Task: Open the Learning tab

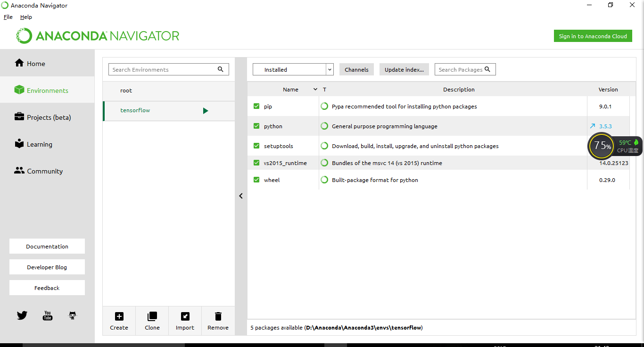Action: point(47,144)
